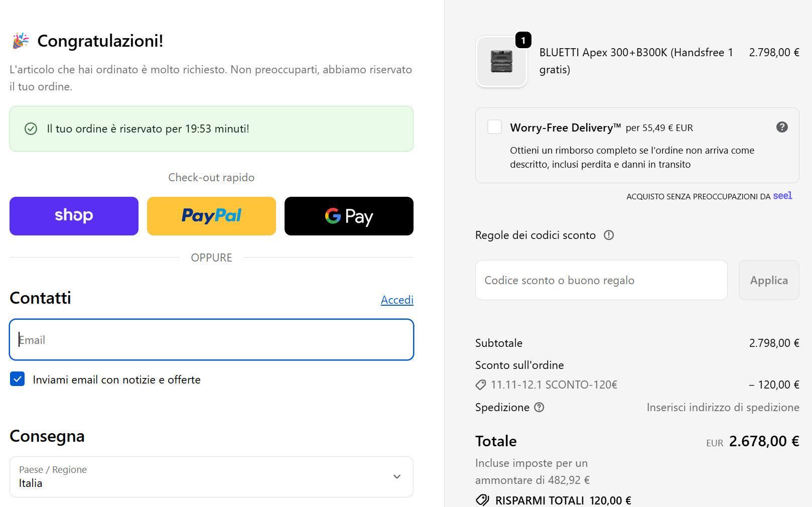Image resolution: width=812 pixels, height=507 pixels.
Task: Open the BLUETTI Apex 300 product thumbnail
Action: pos(501,62)
